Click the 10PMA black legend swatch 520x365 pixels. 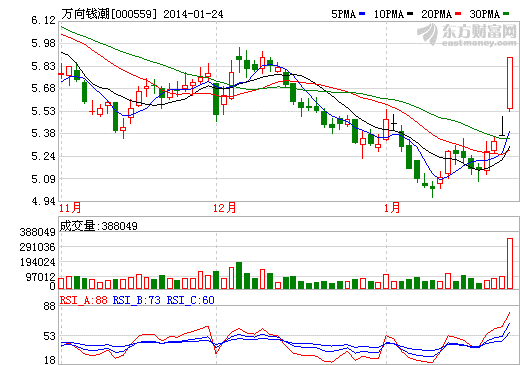coord(410,14)
